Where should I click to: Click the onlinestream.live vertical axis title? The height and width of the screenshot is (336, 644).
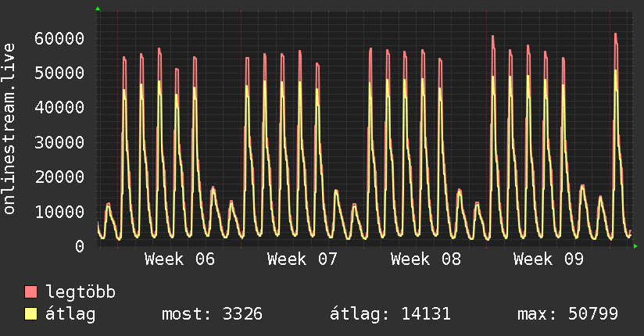[9, 129]
